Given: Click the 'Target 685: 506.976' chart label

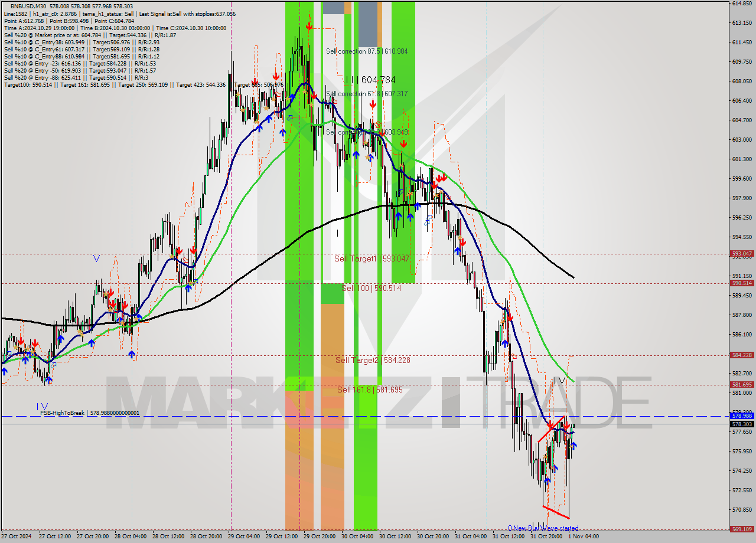Looking at the screenshot, I should [259, 85].
